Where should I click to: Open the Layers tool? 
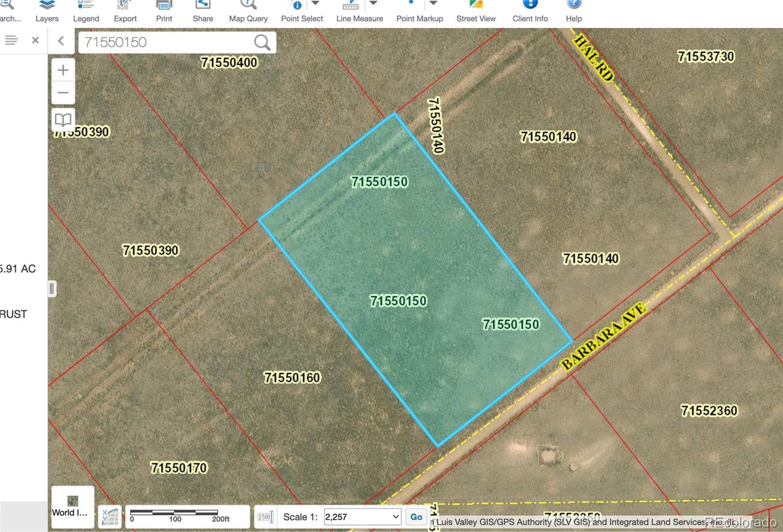point(47,12)
